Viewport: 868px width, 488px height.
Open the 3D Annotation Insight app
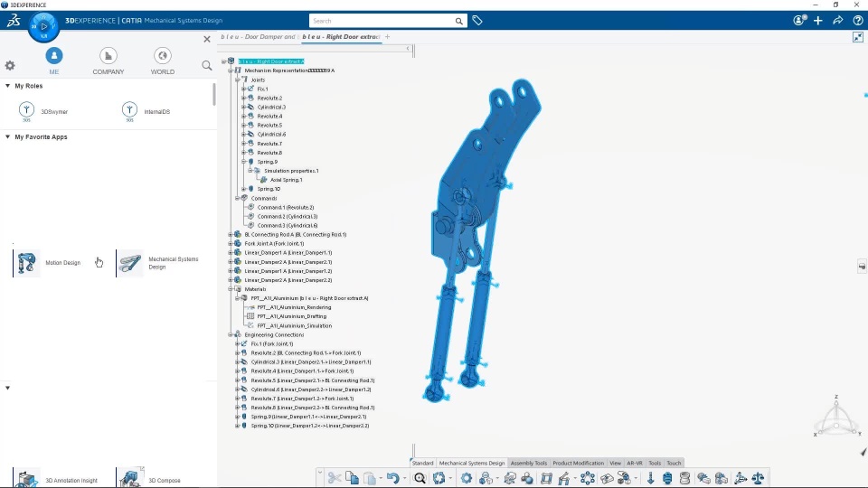[x=56, y=479]
